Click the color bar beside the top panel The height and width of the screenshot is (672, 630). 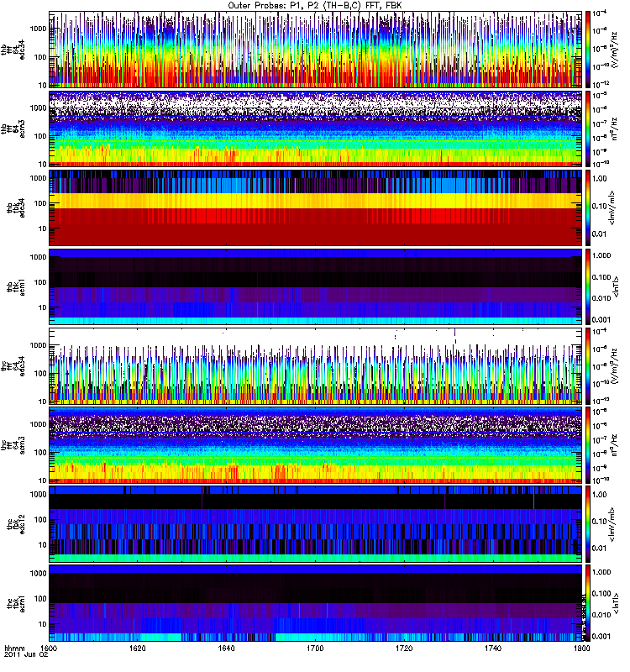pos(589,49)
